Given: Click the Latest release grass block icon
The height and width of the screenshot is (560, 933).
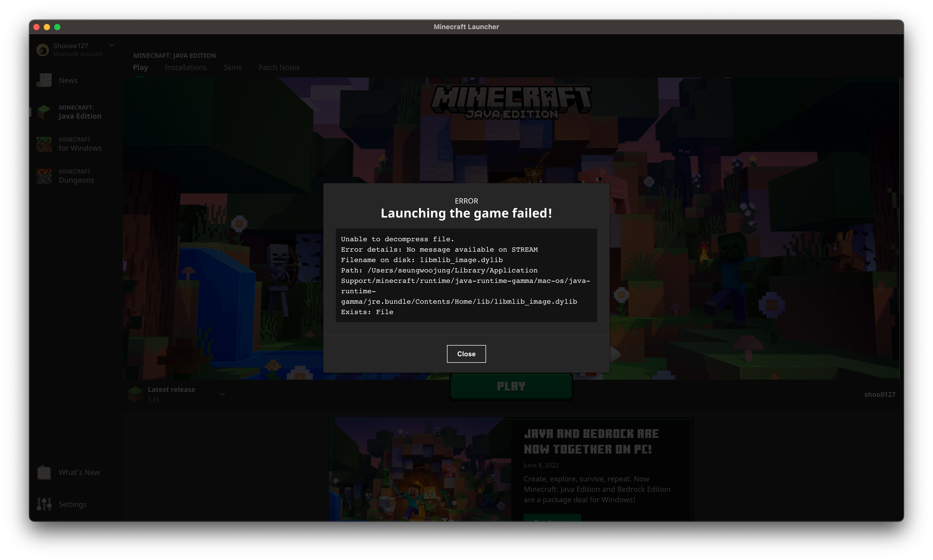Looking at the screenshot, I should coord(135,394).
